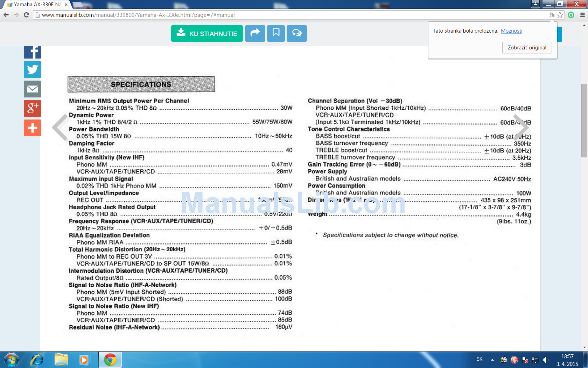
Task: Click the share arrow button
Action: point(255,33)
